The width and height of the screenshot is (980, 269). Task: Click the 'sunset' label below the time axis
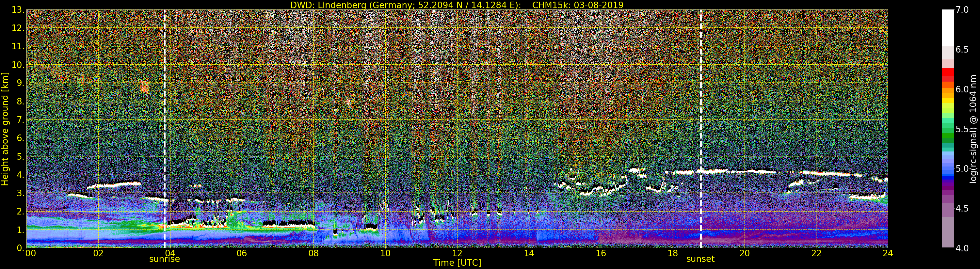(x=700, y=259)
